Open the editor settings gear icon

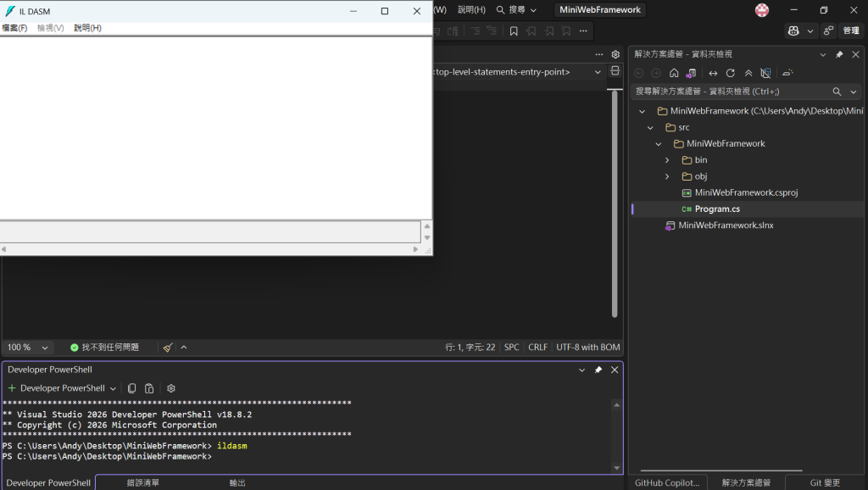615,54
